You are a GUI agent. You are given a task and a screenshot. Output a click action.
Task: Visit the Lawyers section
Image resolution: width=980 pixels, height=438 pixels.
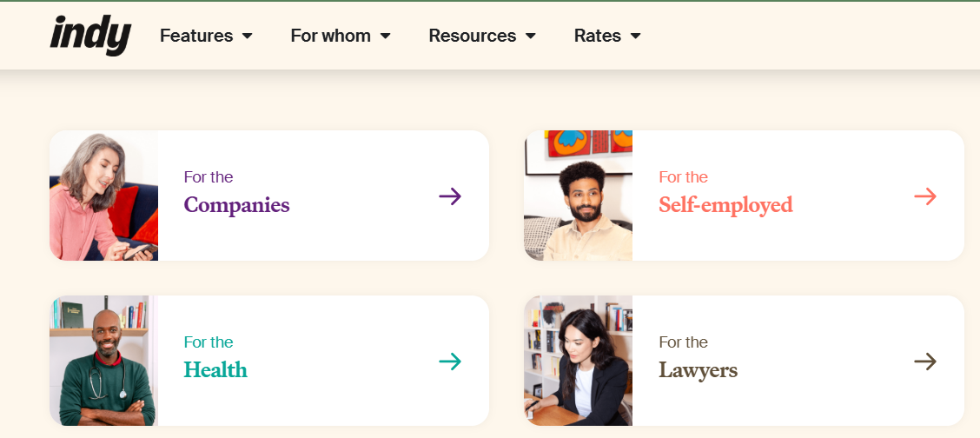coord(698,370)
